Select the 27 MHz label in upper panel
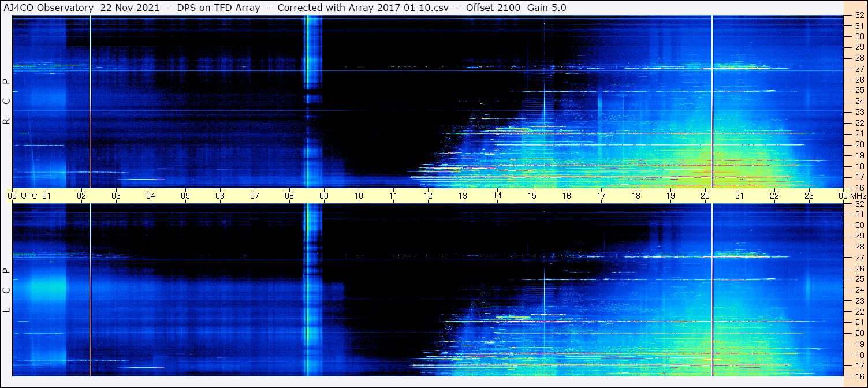The width and height of the screenshot is (868, 388). (x=859, y=69)
